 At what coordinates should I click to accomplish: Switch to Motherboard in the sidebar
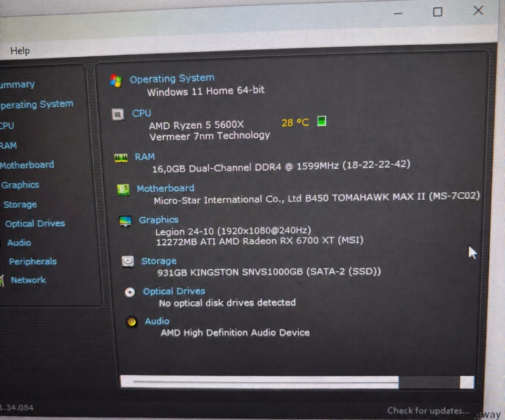(x=27, y=165)
